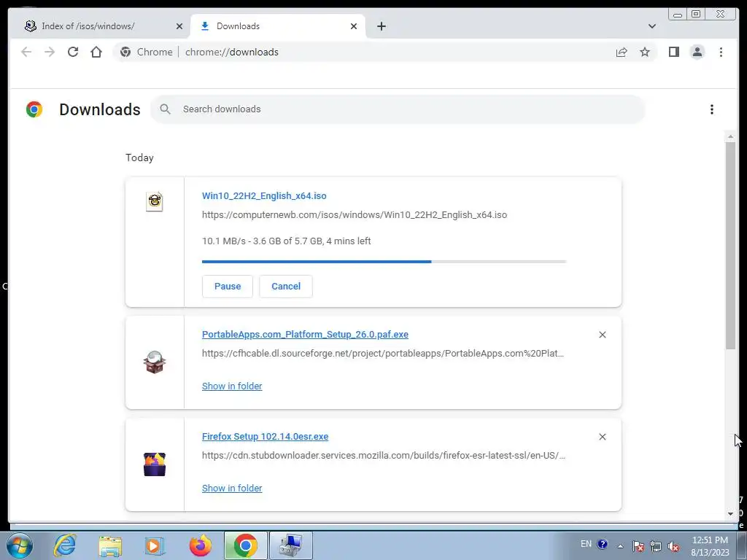Open Windows Media Player from taskbar

click(155, 546)
